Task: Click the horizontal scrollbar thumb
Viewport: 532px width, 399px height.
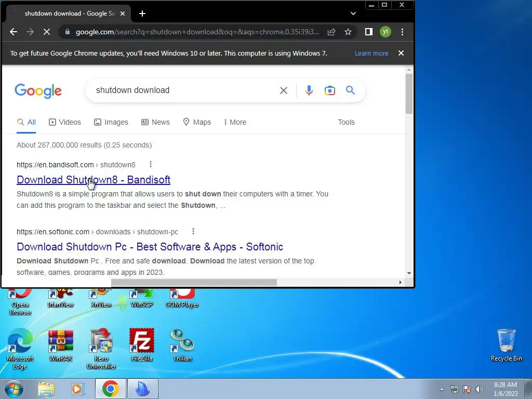Action: tap(194, 282)
